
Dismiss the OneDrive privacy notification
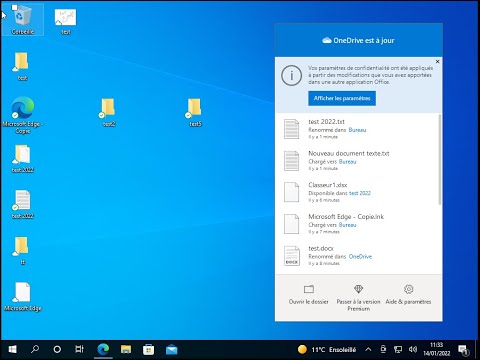pos(437,62)
